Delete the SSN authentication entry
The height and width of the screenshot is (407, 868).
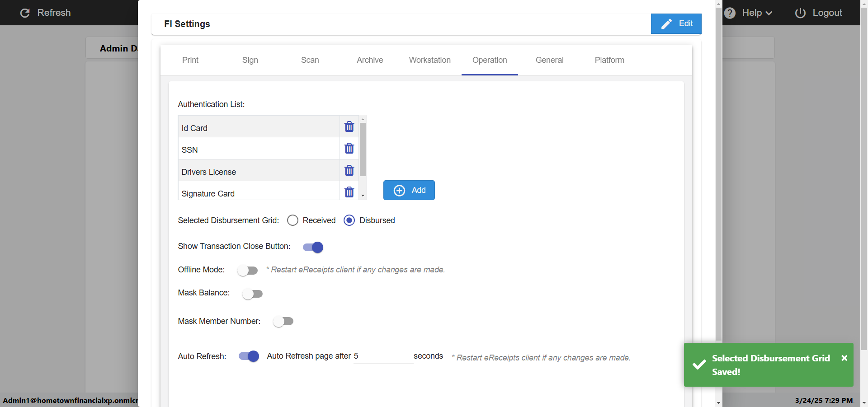(x=349, y=148)
